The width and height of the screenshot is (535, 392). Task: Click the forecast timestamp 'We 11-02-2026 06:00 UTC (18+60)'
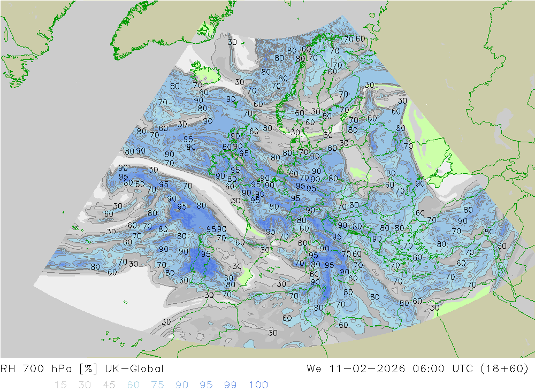tap(417, 369)
